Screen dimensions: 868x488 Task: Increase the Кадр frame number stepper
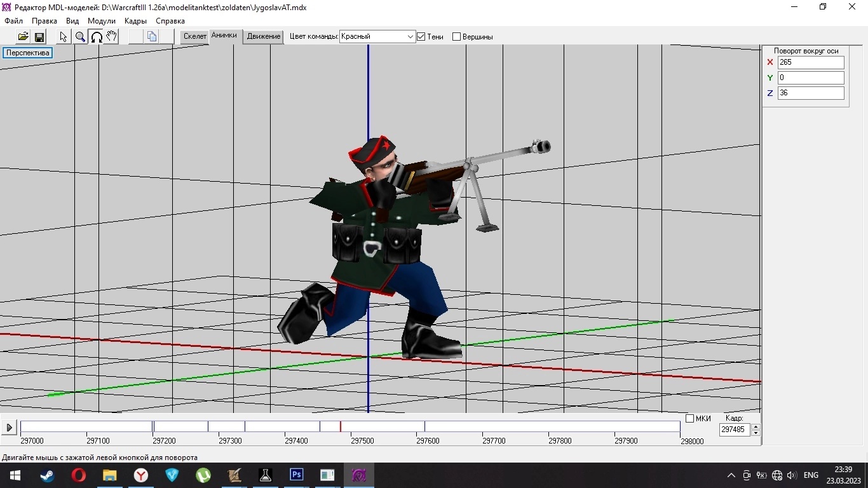756,427
